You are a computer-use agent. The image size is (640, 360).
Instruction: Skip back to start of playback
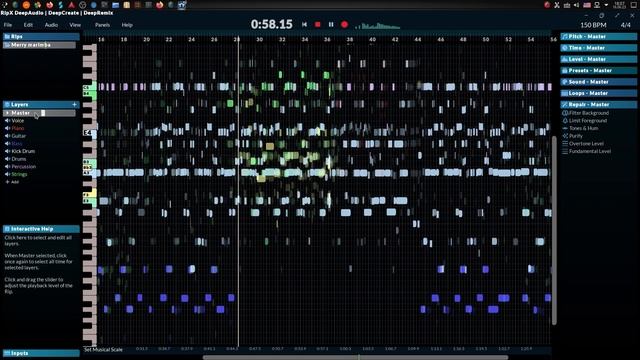tap(304, 24)
